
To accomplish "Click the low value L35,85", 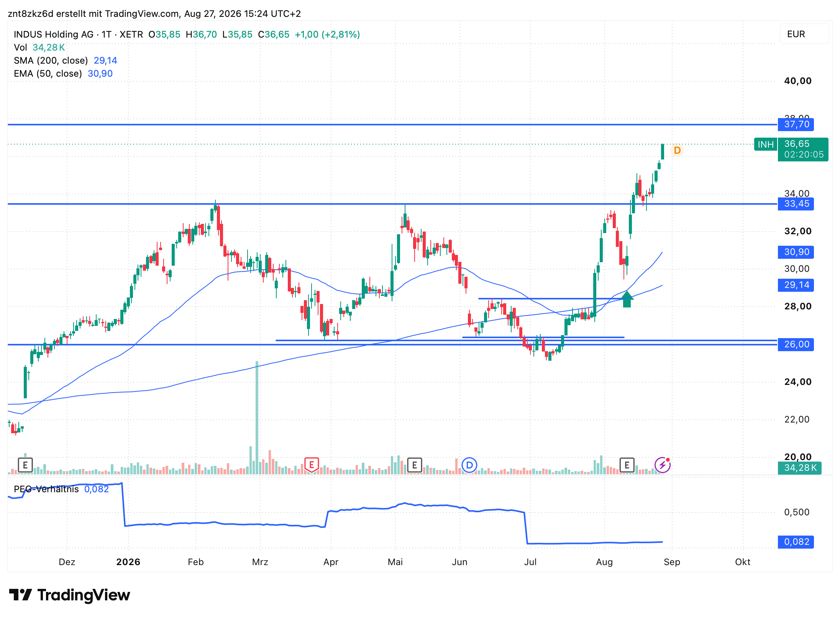I will [x=238, y=35].
